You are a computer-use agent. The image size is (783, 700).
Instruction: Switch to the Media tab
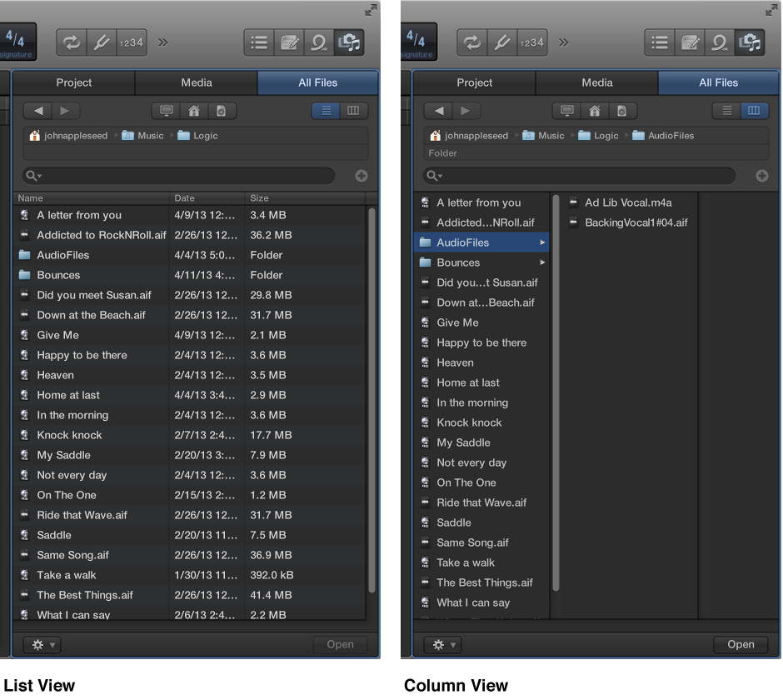point(197,82)
